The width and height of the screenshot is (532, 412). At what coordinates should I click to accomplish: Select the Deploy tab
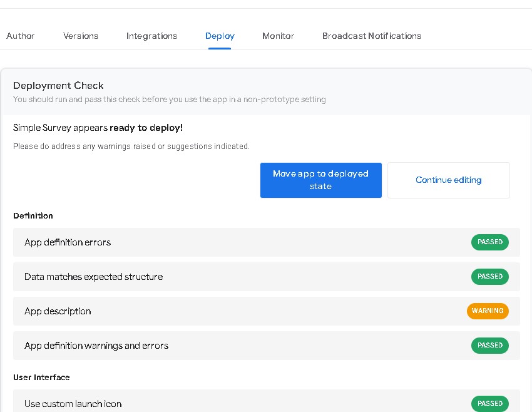tap(220, 36)
